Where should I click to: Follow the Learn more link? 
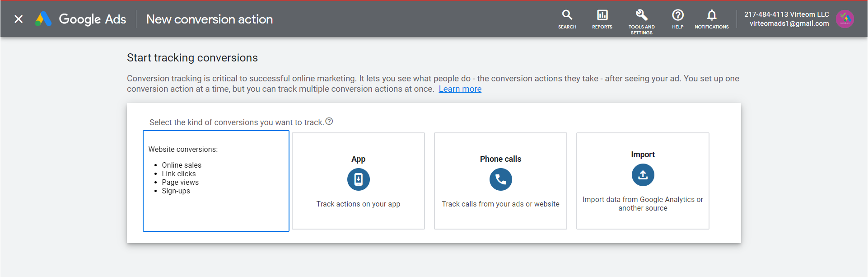point(460,89)
